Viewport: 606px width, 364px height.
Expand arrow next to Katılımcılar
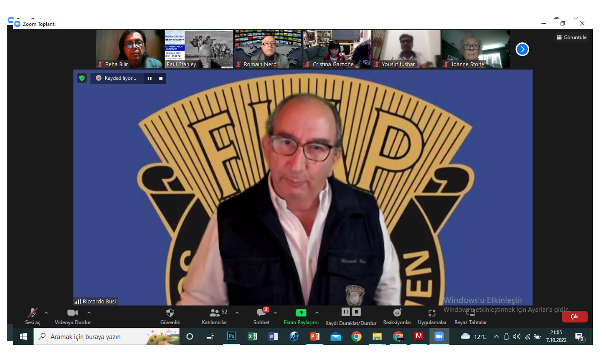click(x=237, y=313)
